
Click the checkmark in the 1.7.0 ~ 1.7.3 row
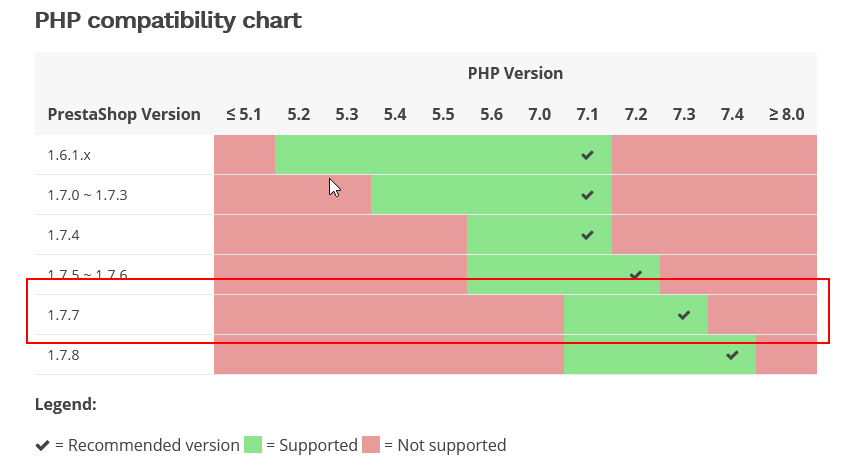[587, 195]
